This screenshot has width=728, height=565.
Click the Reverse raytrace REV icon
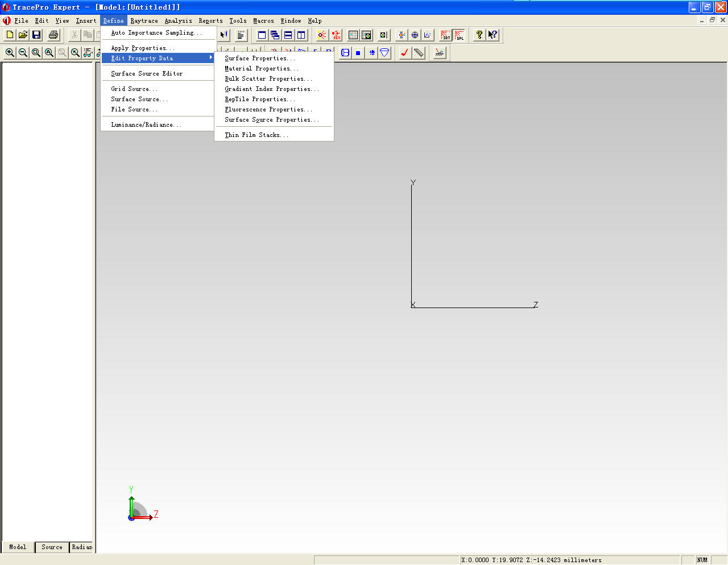(x=336, y=35)
